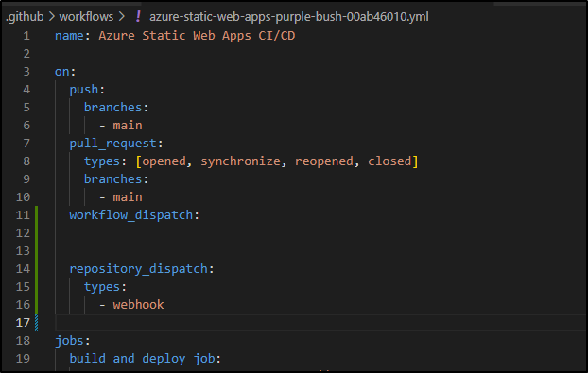Click the closing bracket after 'closed'
Screen dimensions: 588x373
coord(415,161)
